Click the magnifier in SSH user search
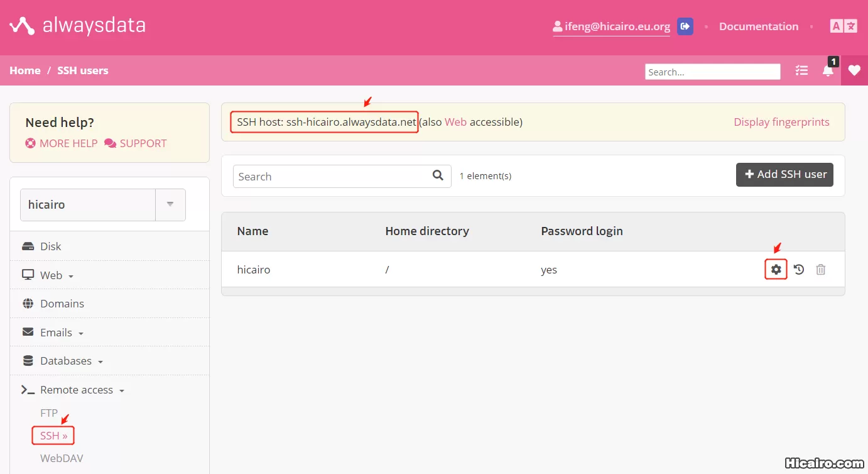 click(x=438, y=176)
